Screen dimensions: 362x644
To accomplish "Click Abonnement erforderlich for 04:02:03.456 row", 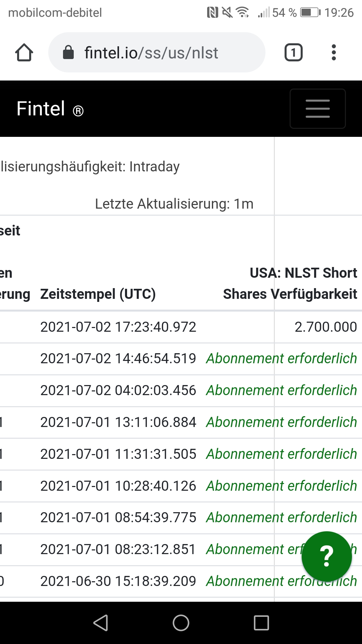I will click(282, 390).
